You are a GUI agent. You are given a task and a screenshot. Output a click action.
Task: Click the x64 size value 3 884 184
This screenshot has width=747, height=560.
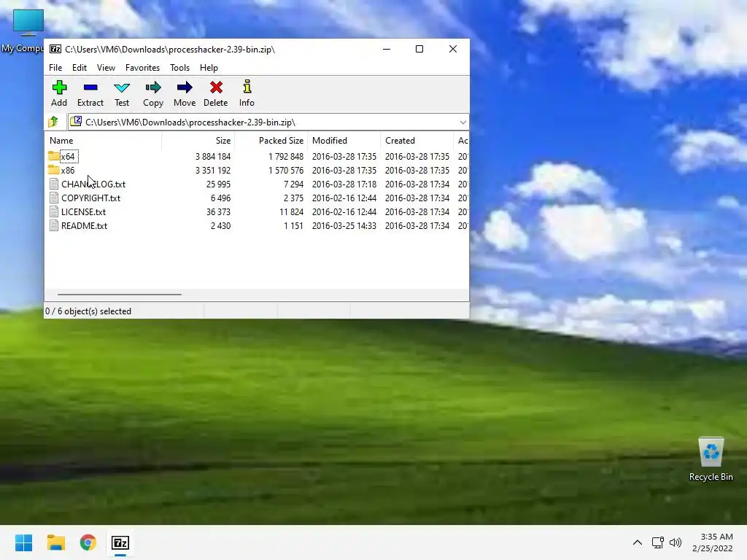pyautogui.click(x=213, y=156)
